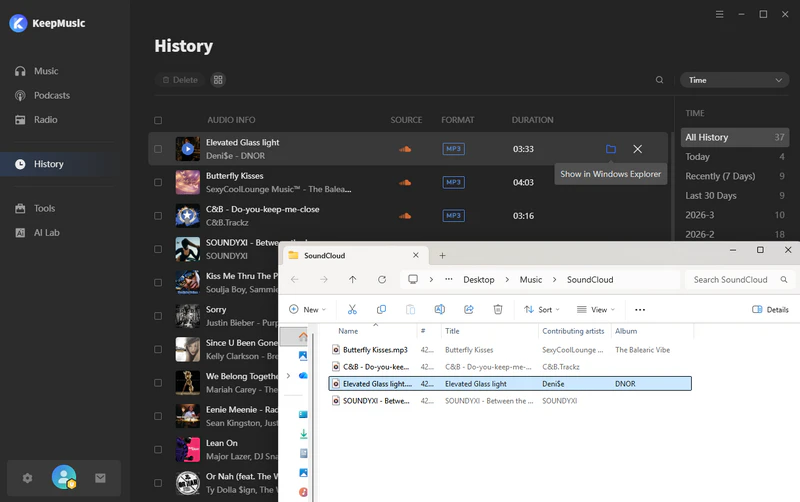Open the New dropdown in Explorer
The image size is (800, 502).
click(307, 310)
